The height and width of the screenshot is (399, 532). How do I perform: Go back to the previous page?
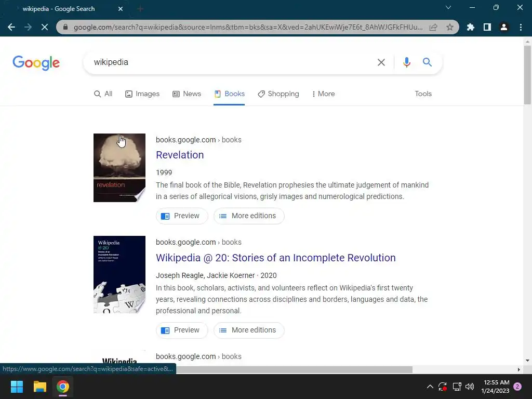click(11, 27)
